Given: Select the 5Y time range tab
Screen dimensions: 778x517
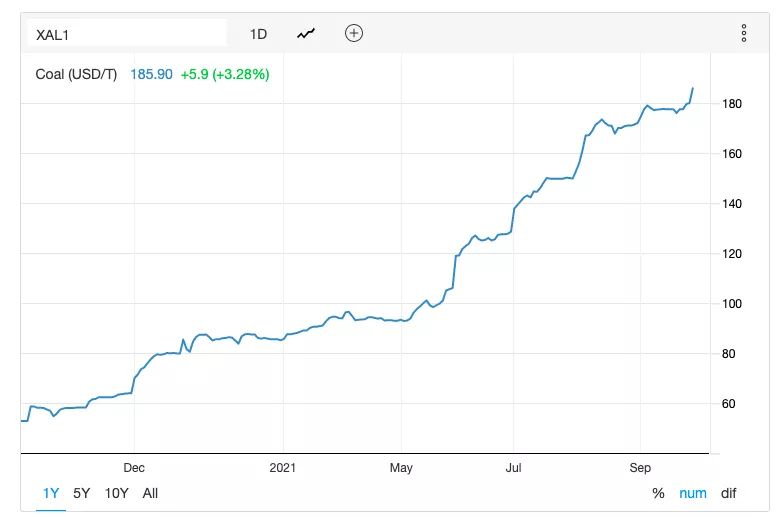Looking at the screenshot, I should pos(82,493).
